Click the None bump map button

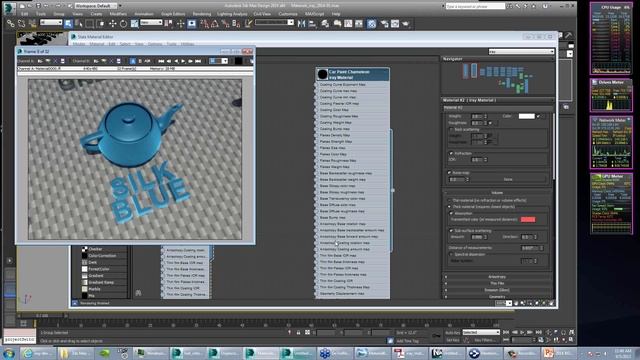[508, 179]
